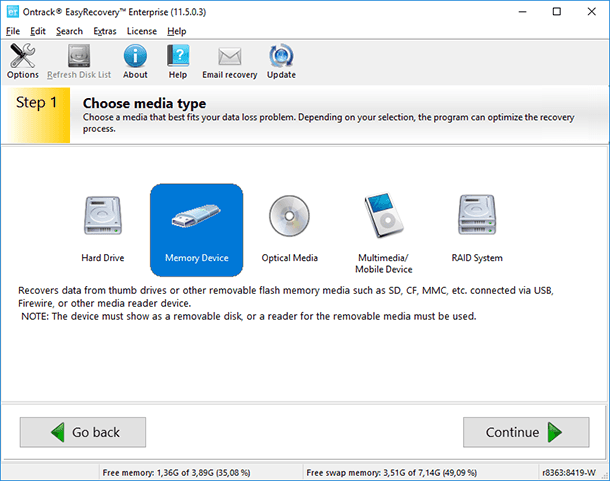Click the Free swap memory status entry
This screenshot has height=481, width=610.
click(391, 472)
